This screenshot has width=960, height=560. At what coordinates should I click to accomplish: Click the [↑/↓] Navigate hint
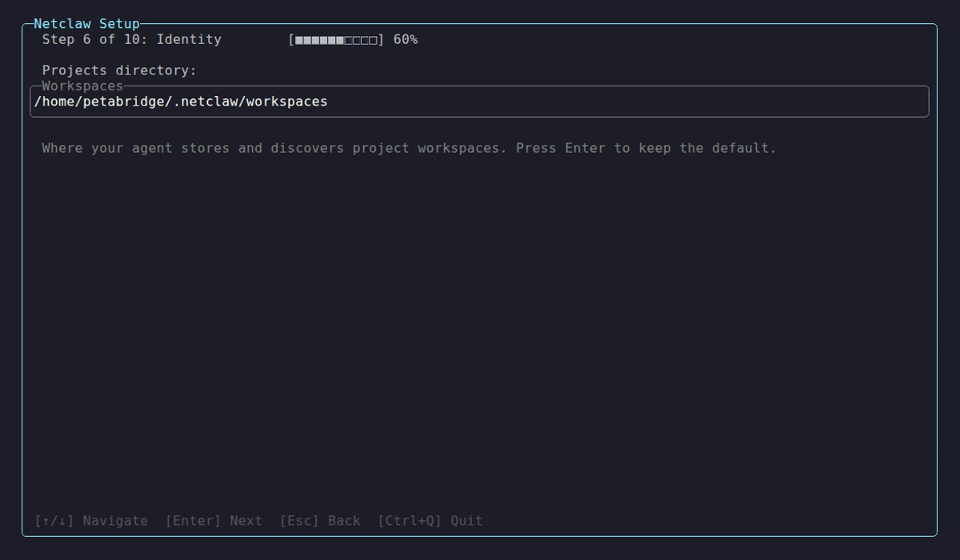point(91,521)
